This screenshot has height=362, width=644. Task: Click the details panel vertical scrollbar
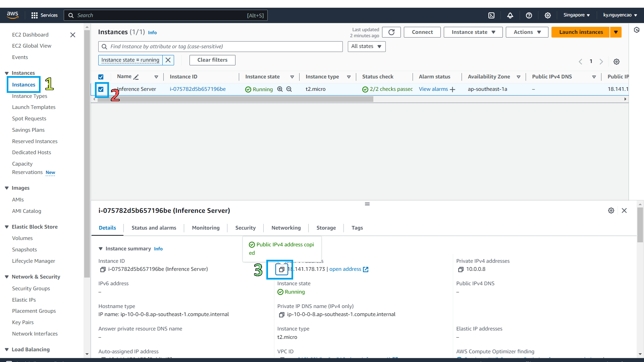[x=640, y=225]
